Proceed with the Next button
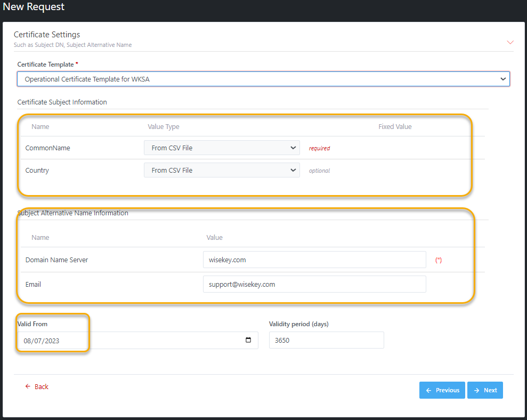The width and height of the screenshot is (527, 420). tap(485, 390)
